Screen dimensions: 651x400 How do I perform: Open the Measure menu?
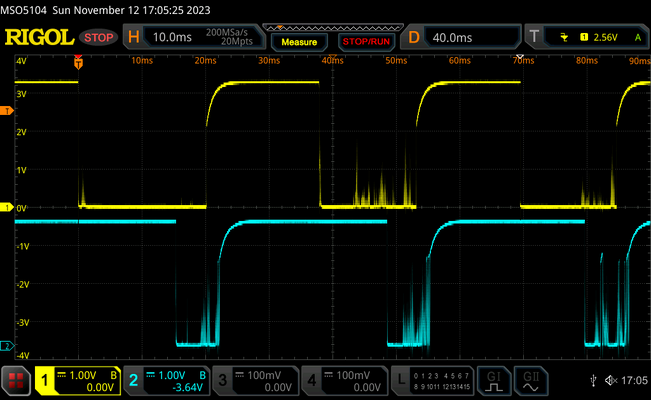(299, 42)
